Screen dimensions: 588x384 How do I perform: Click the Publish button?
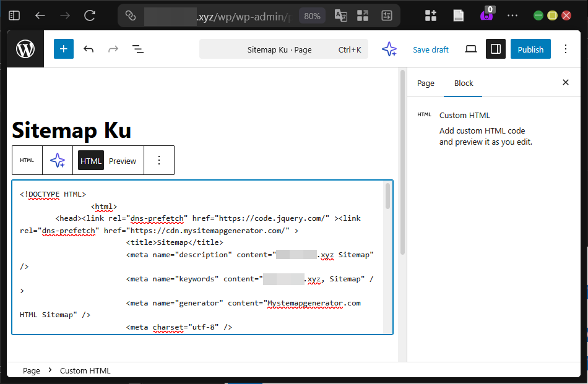pyautogui.click(x=530, y=49)
